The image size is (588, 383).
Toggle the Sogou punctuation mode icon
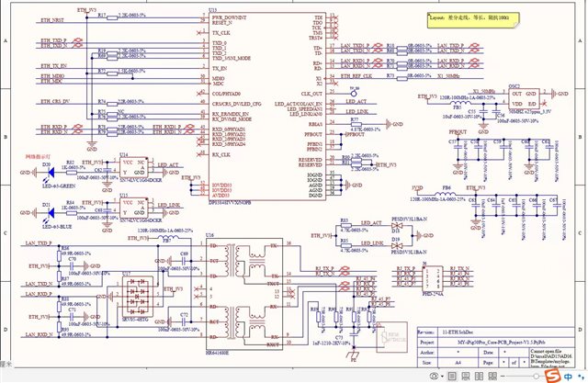(x=582, y=377)
